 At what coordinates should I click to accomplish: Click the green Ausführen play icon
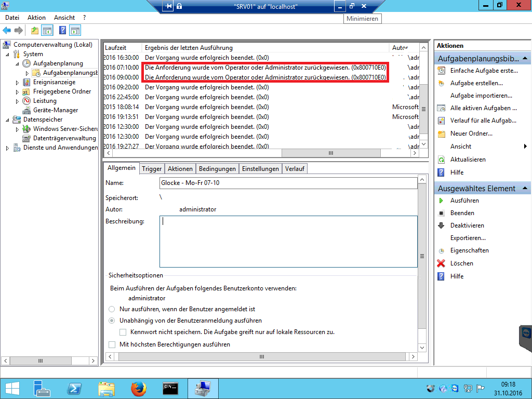[x=441, y=201]
